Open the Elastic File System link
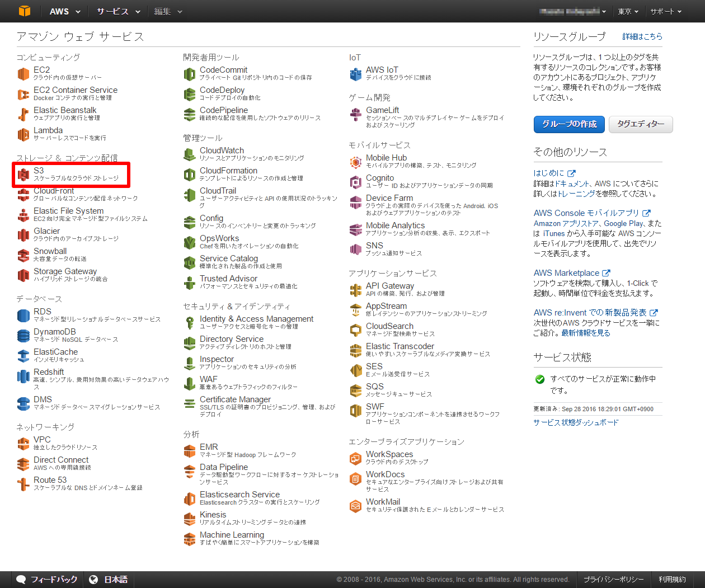Image resolution: width=705 pixels, height=588 pixels. 68,211
